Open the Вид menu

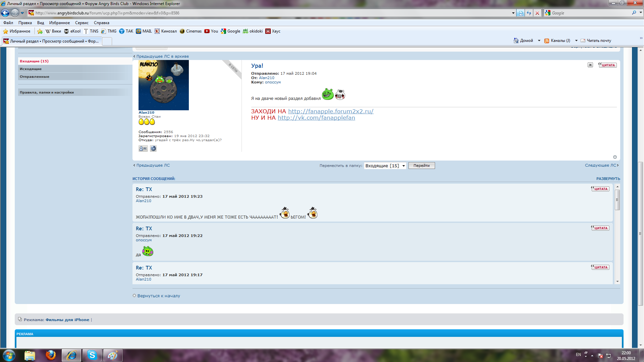[41, 23]
